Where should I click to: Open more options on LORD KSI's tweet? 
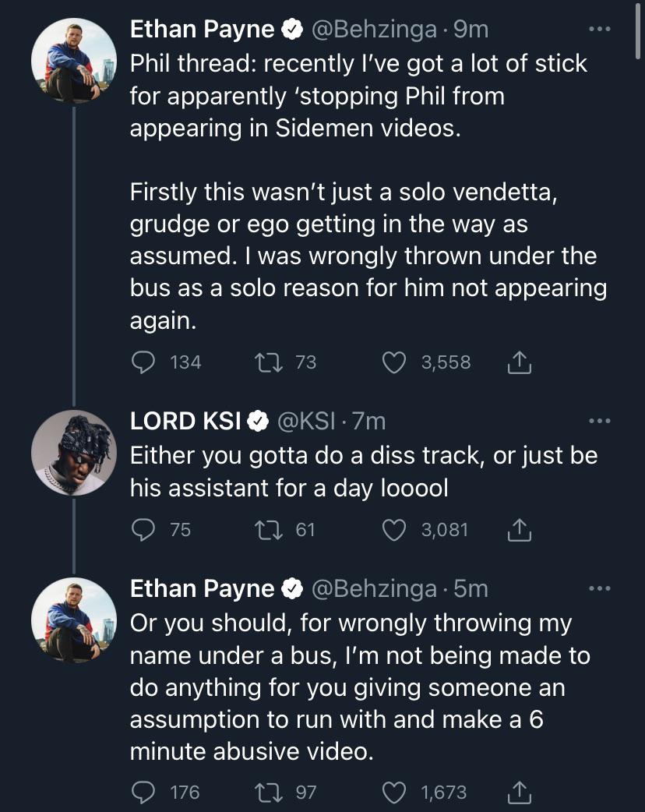[x=598, y=422]
